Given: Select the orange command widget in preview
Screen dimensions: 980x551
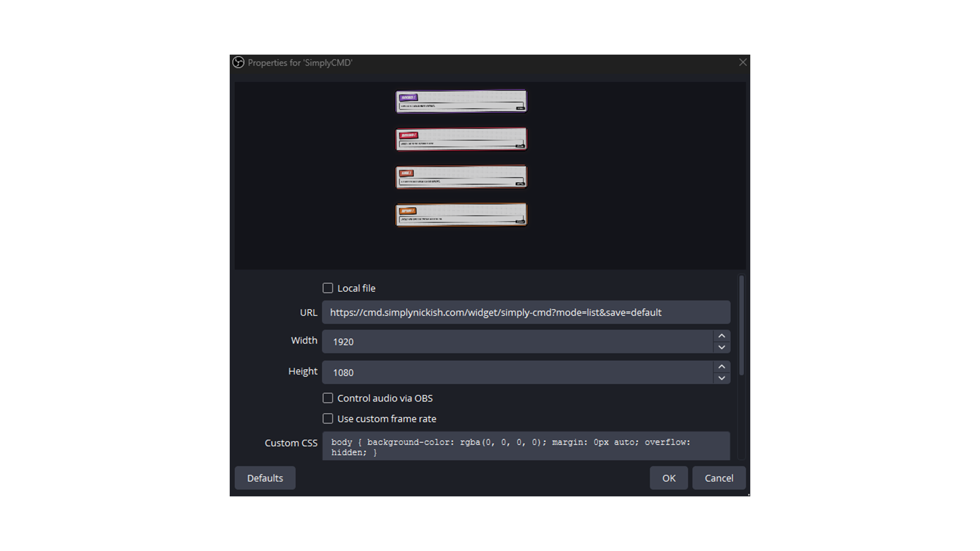Looking at the screenshot, I should click(461, 215).
